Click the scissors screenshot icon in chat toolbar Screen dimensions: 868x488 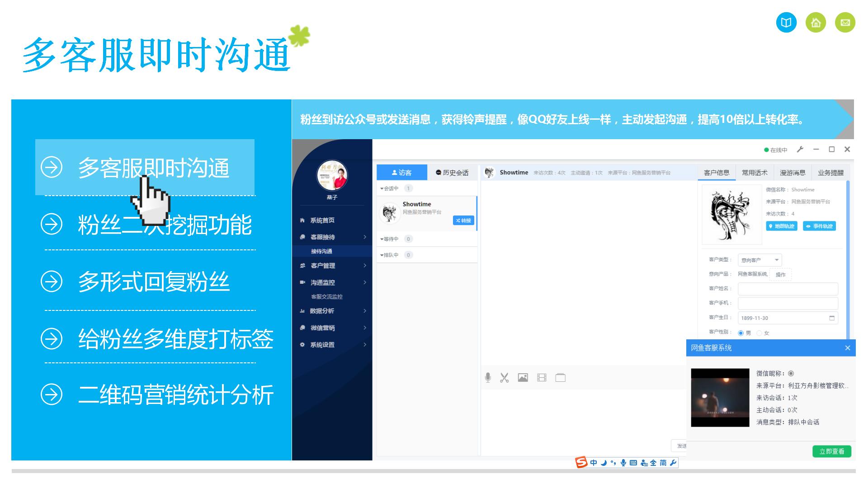[x=505, y=378]
